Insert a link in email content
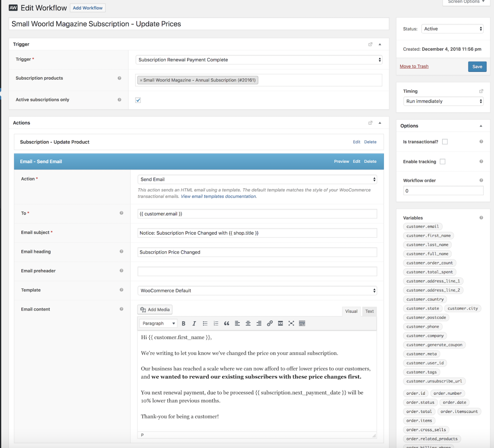Image resolution: width=494 pixels, height=448 pixels. coord(270,323)
